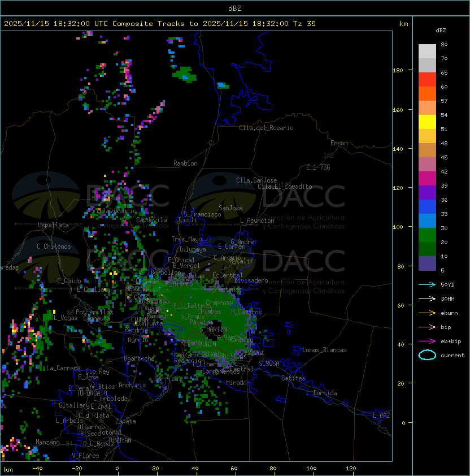Pick the light gray 70-80 dBZ swatch
This screenshot has height=476, width=470.
coord(427,51)
